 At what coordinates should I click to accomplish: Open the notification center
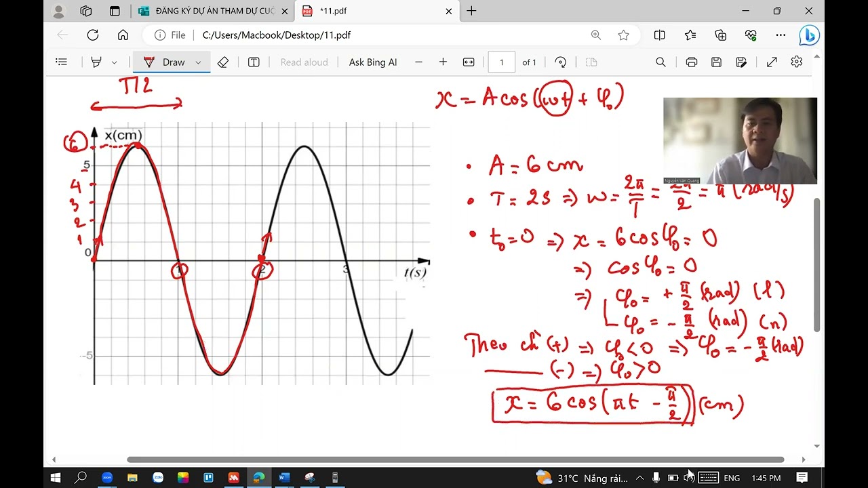802,478
